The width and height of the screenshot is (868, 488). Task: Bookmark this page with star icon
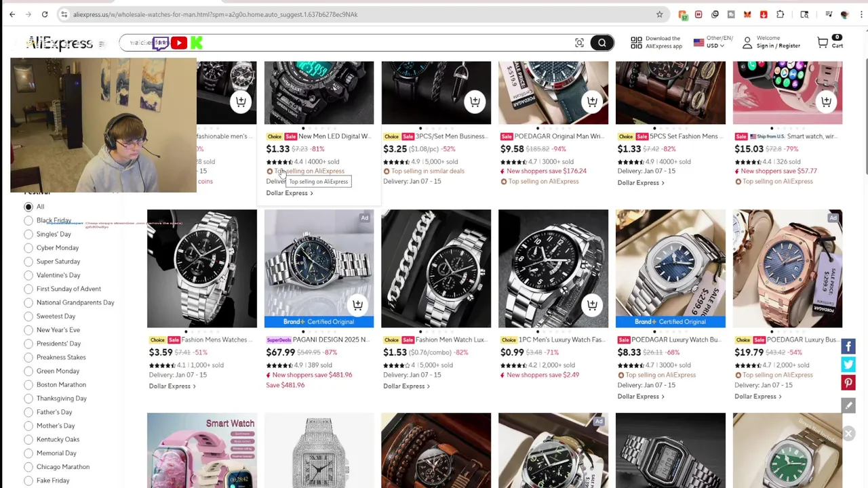(x=659, y=14)
